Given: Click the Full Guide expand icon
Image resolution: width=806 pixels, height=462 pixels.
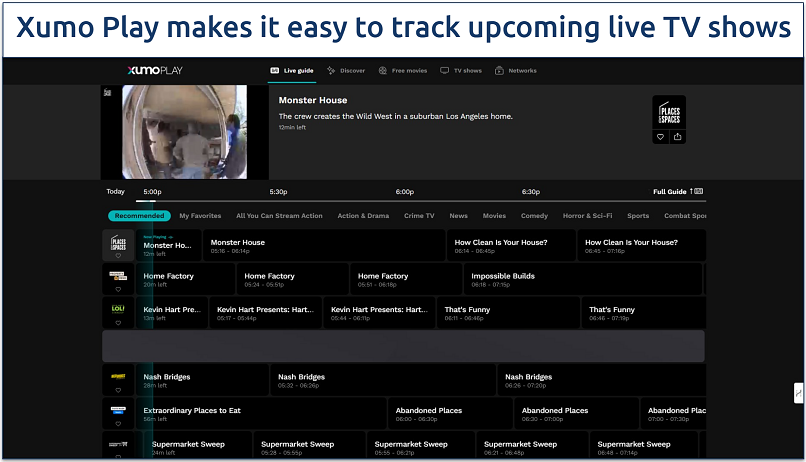Looking at the screenshot, I should pyautogui.click(x=696, y=191).
